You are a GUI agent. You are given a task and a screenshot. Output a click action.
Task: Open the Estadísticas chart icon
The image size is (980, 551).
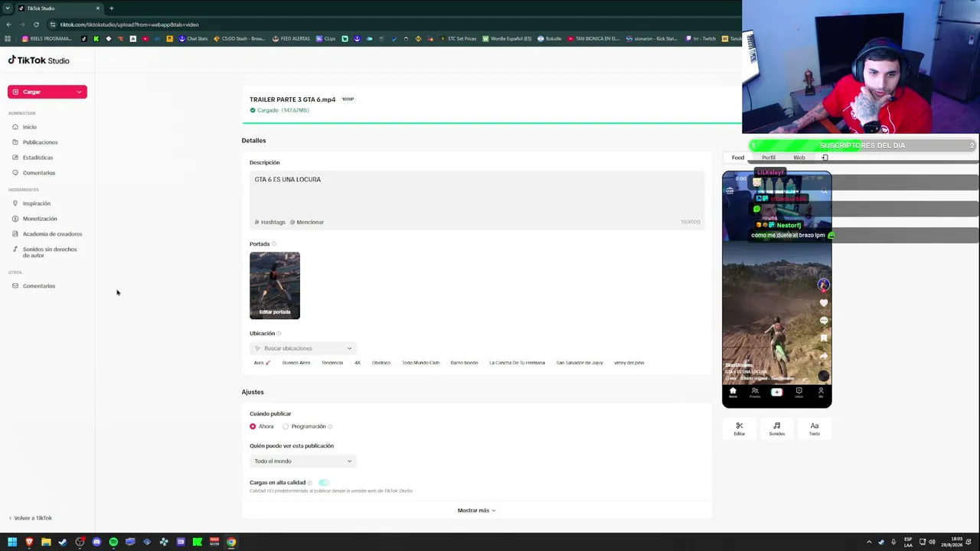pyautogui.click(x=15, y=158)
